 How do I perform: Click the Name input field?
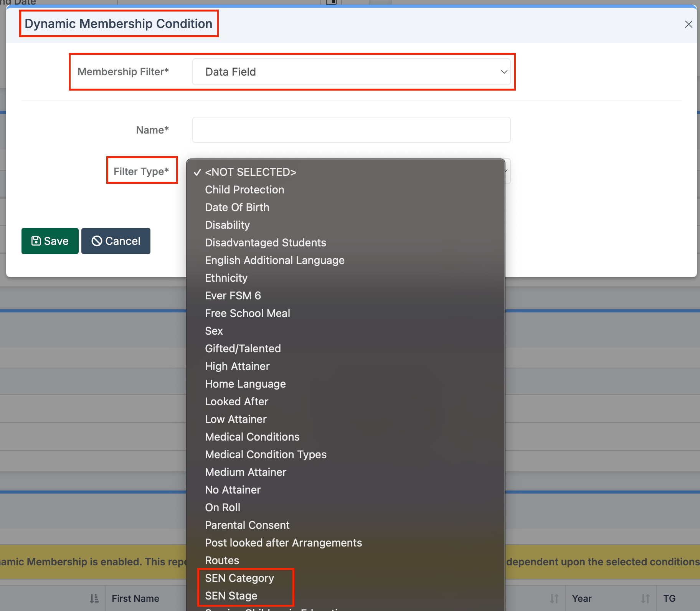coord(351,130)
